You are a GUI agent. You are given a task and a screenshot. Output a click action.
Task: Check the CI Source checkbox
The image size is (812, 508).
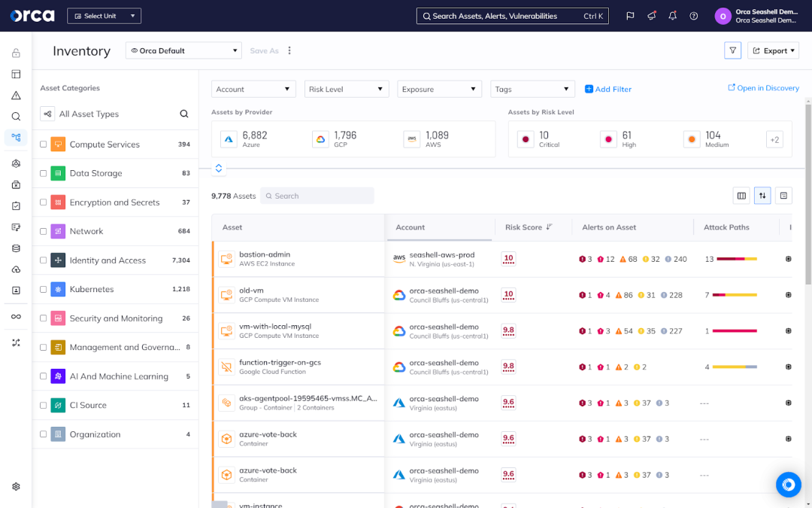44,406
